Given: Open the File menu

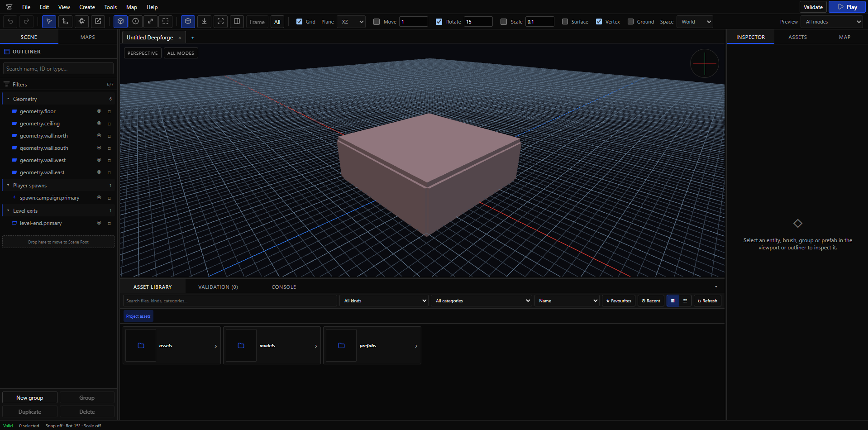Looking at the screenshot, I should tap(26, 7).
